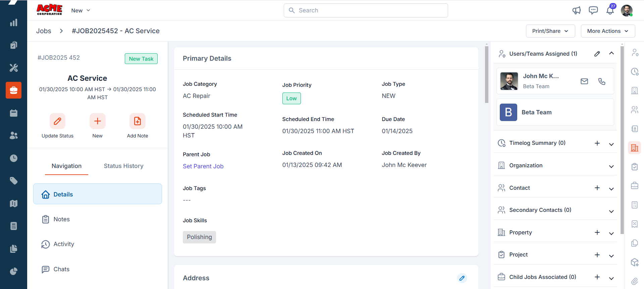Add a new Timelog Summary entry
Screen dimensions: 644x289
pos(597,143)
